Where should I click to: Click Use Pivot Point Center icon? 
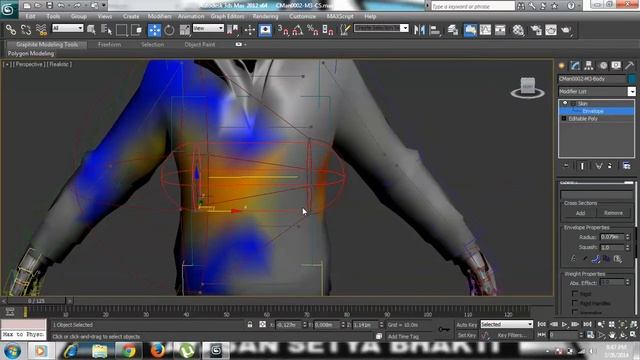[x=232, y=30]
